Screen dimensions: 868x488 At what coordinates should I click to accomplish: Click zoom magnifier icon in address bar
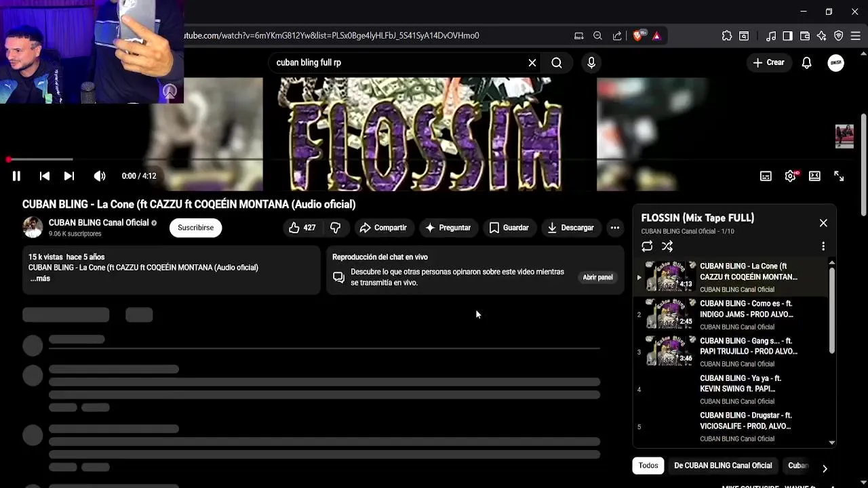(597, 36)
